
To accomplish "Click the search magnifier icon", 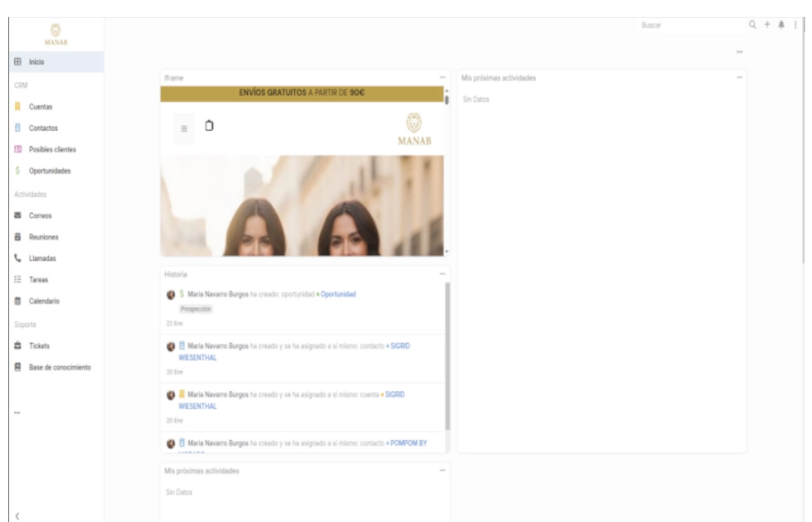I will click(753, 25).
